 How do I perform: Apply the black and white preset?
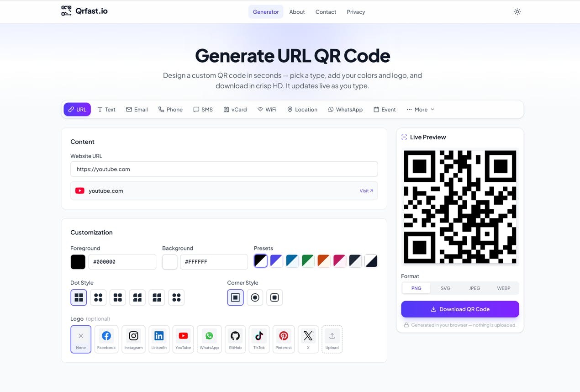pos(261,261)
